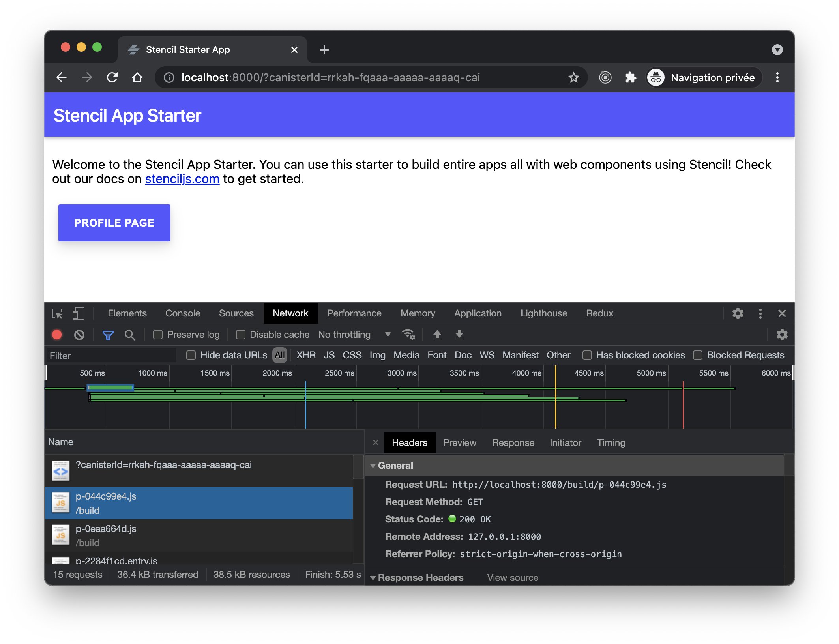Open the Application tab
This screenshot has height=644, width=839.
(x=478, y=313)
